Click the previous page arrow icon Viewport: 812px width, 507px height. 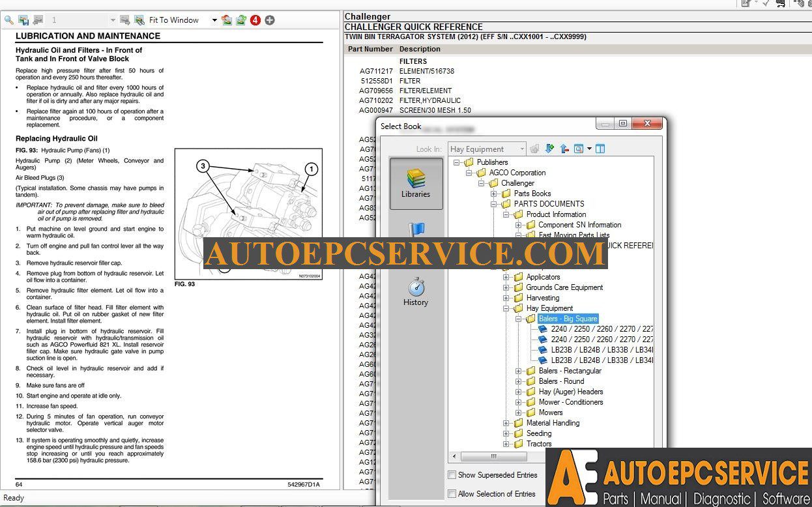[x=38, y=20]
